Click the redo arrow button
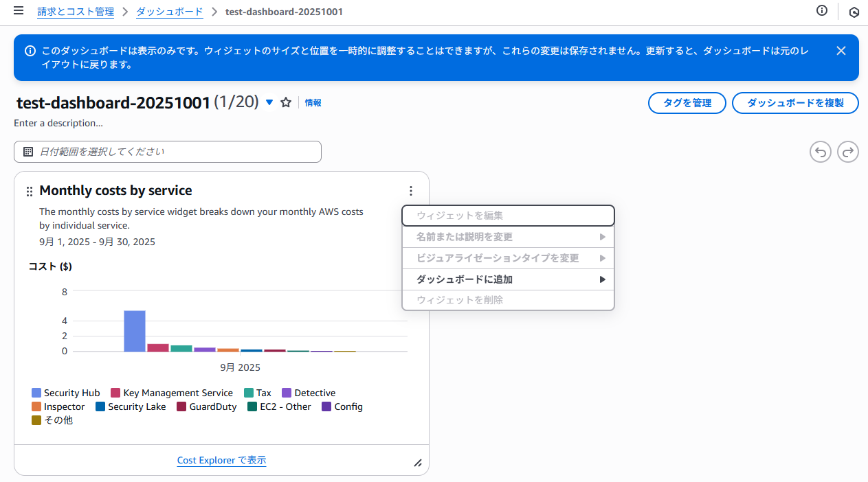Image resolution: width=868 pixels, height=482 pixels. pos(848,152)
